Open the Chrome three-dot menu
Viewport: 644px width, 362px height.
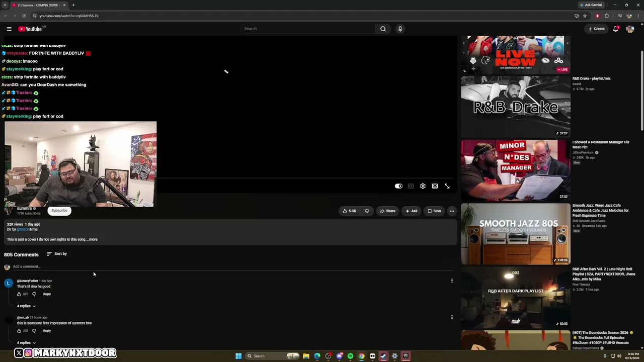coord(637,16)
